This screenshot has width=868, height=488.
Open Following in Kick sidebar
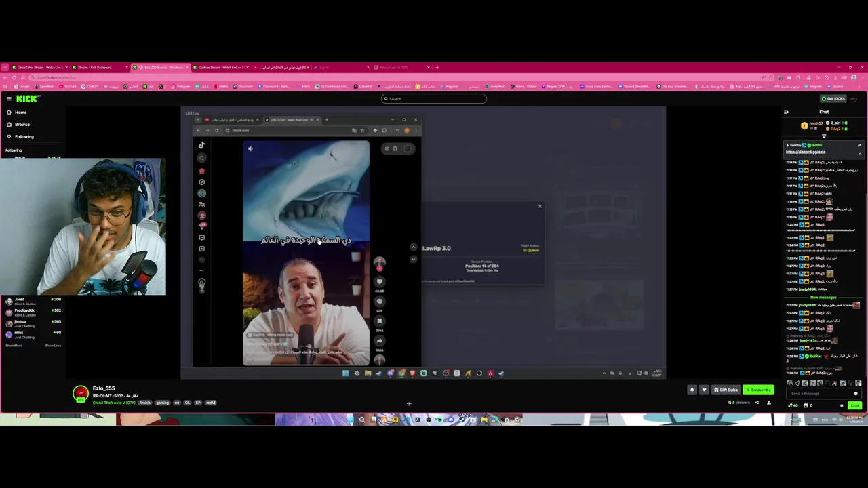[x=23, y=136]
